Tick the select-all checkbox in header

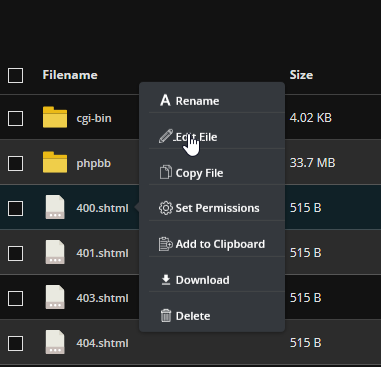coord(15,75)
